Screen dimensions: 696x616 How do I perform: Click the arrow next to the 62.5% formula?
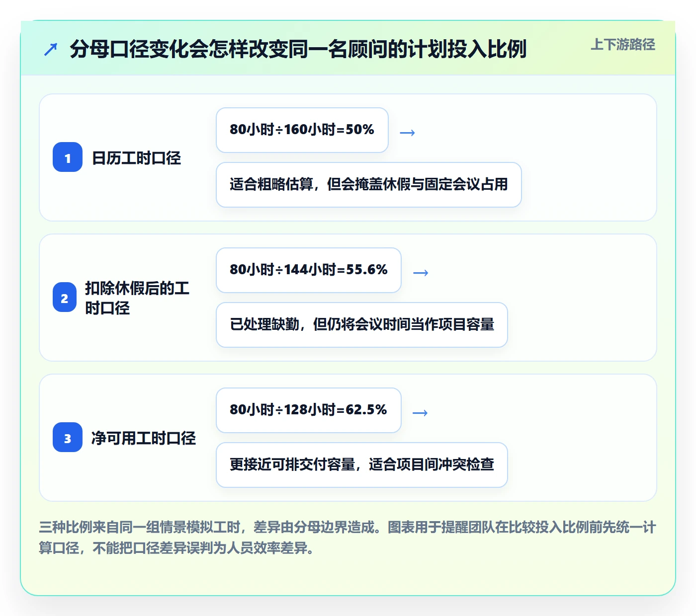(421, 413)
